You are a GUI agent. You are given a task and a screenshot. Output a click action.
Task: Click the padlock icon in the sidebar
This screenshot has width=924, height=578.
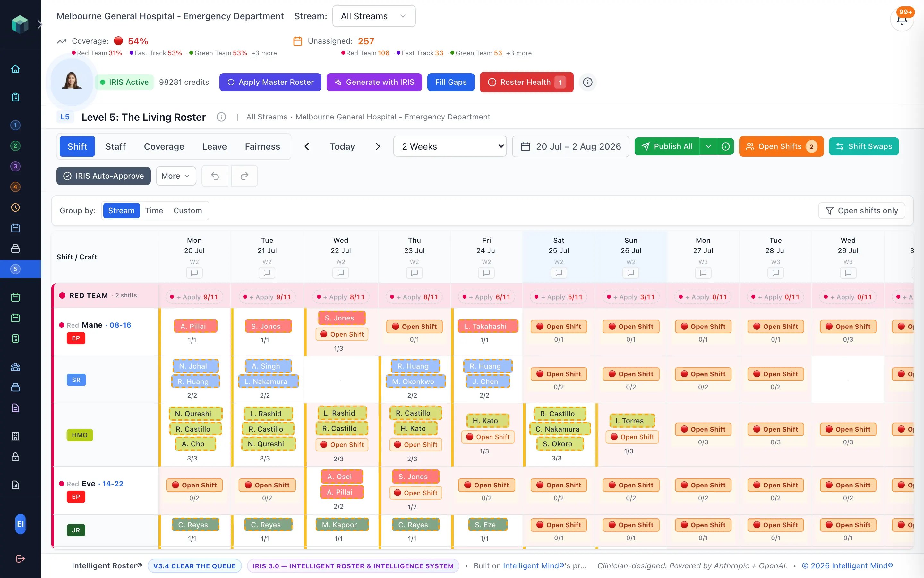(x=15, y=457)
